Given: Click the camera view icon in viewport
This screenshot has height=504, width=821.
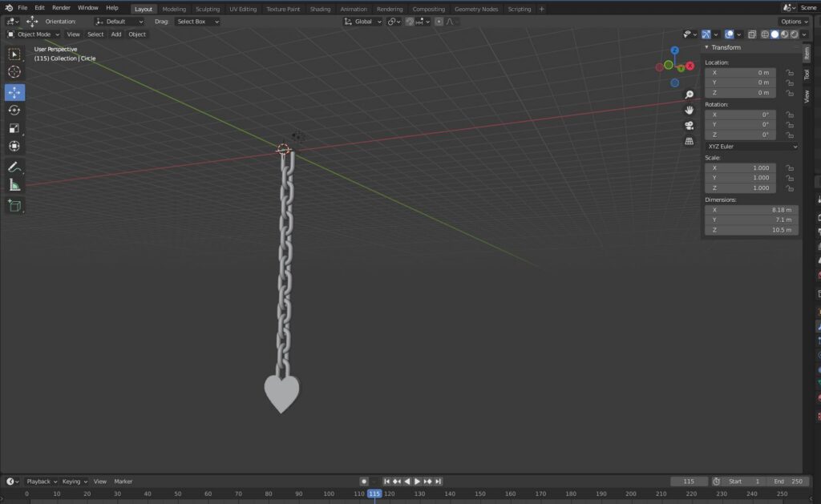Looking at the screenshot, I should pyautogui.click(x=689, y=126).
